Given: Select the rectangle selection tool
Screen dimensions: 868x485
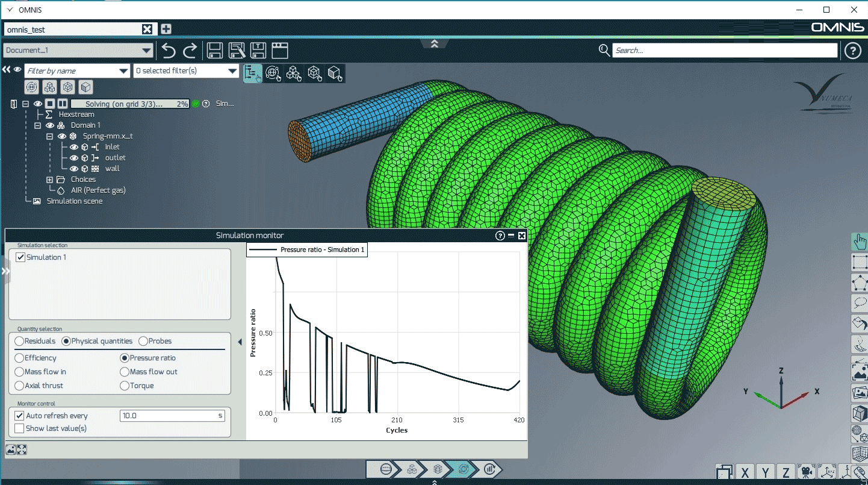Looking at the screenshot, I should 860,262.
